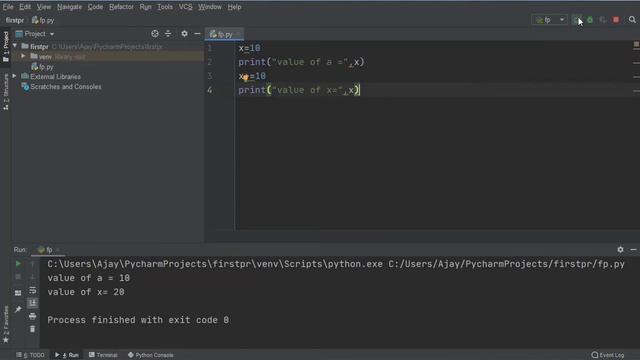Image resolution: width=640 pixels, height=360 pixels.
Task: Run with coverage from the top toolbar
Action: [x=603, y=20]
